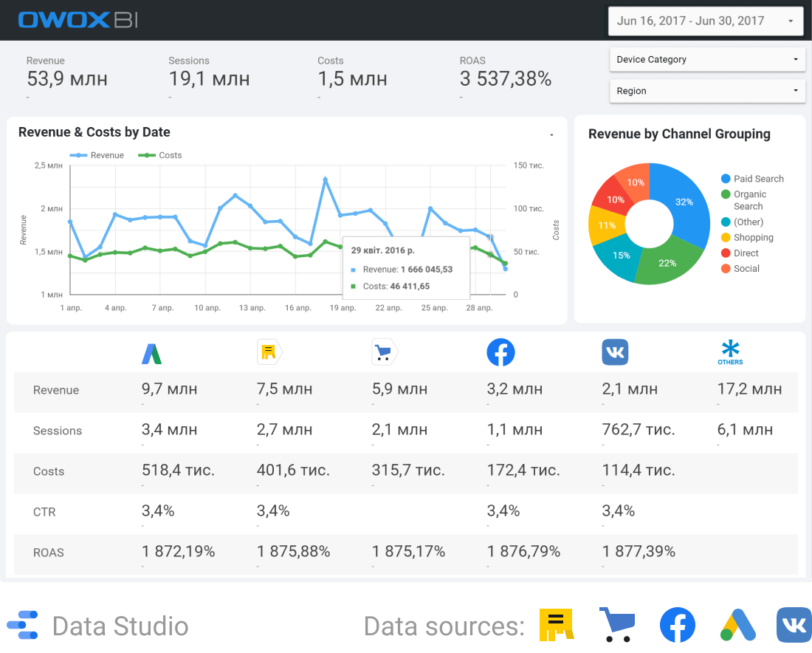Click the Data Studio logo icon
812x653 pixels.
22,626
